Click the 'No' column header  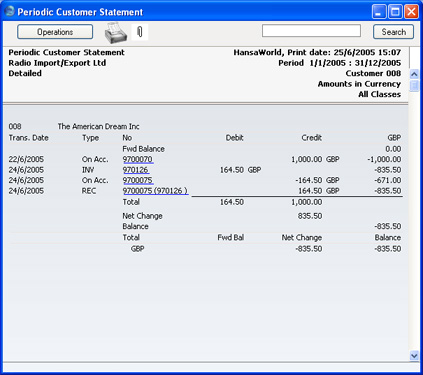coord(127,138)
